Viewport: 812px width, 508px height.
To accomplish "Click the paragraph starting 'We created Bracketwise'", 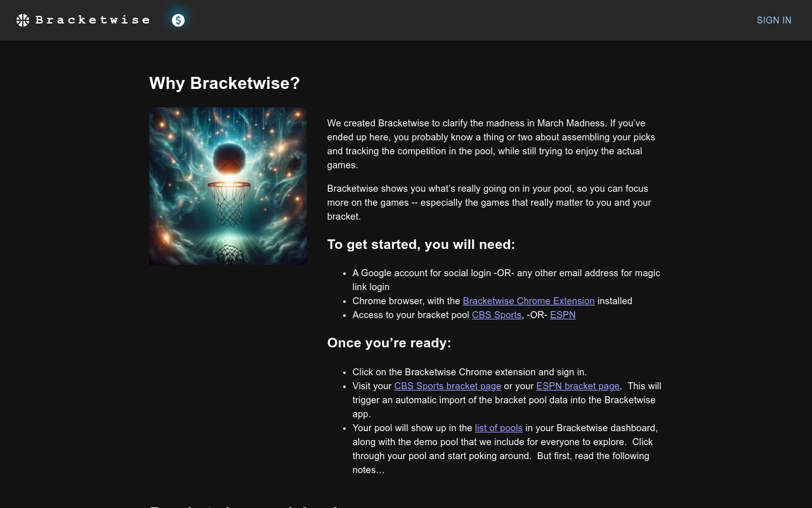I will 495,144.
